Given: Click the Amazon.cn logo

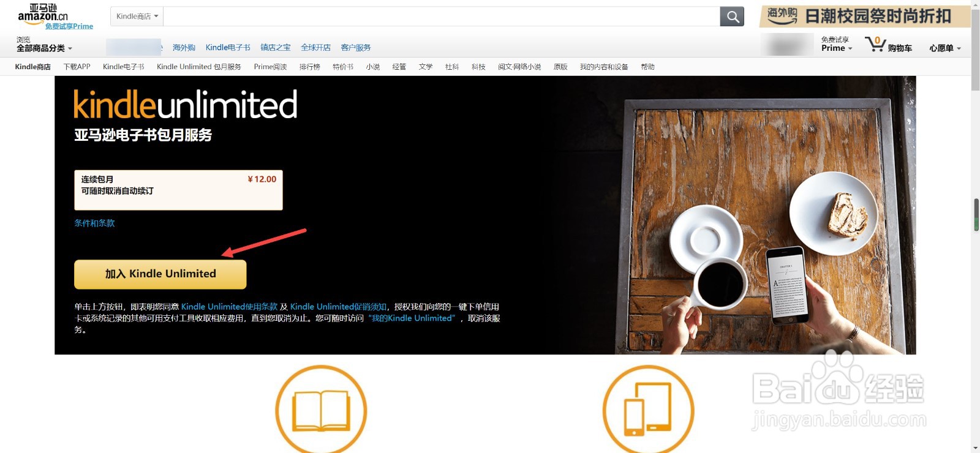Looking at the screenshot, I should pyautogui.click(x=43, y=13).
